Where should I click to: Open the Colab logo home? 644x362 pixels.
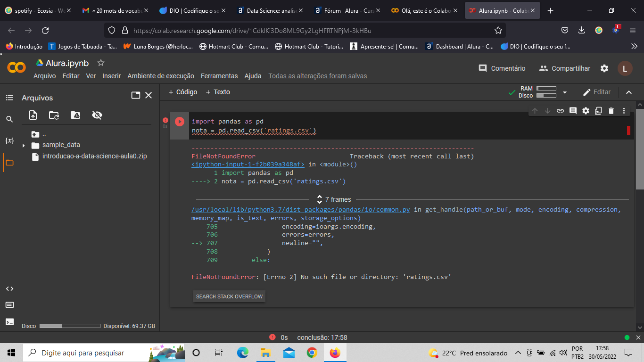(x=17, y=68)
